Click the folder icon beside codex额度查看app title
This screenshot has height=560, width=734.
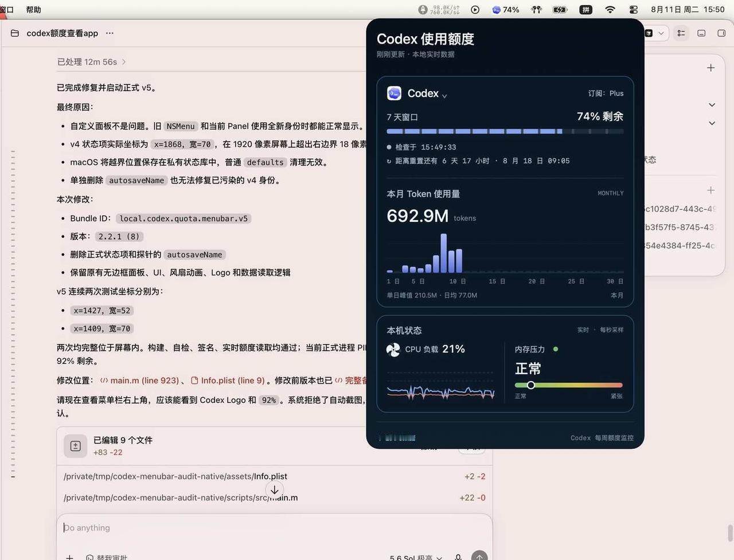(x=15, y=33)
